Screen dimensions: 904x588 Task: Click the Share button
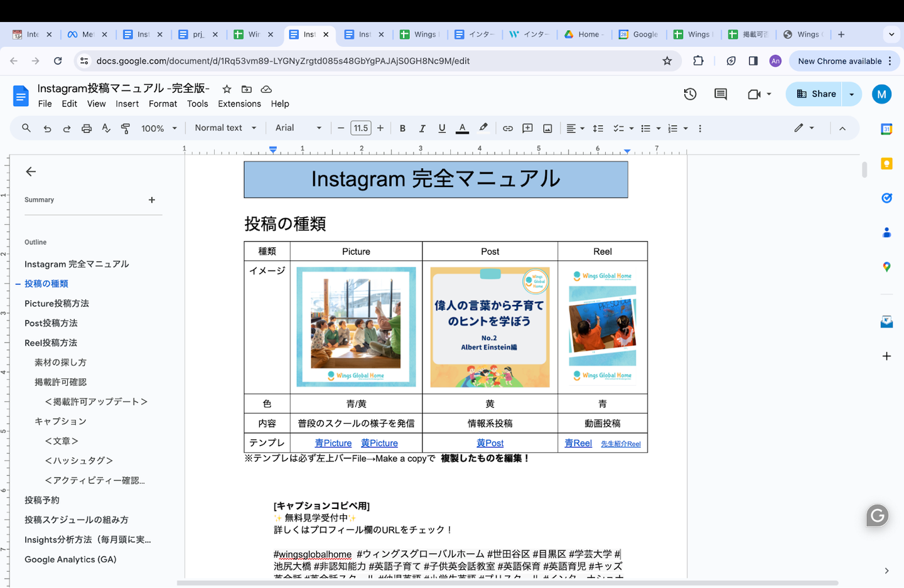816,94
